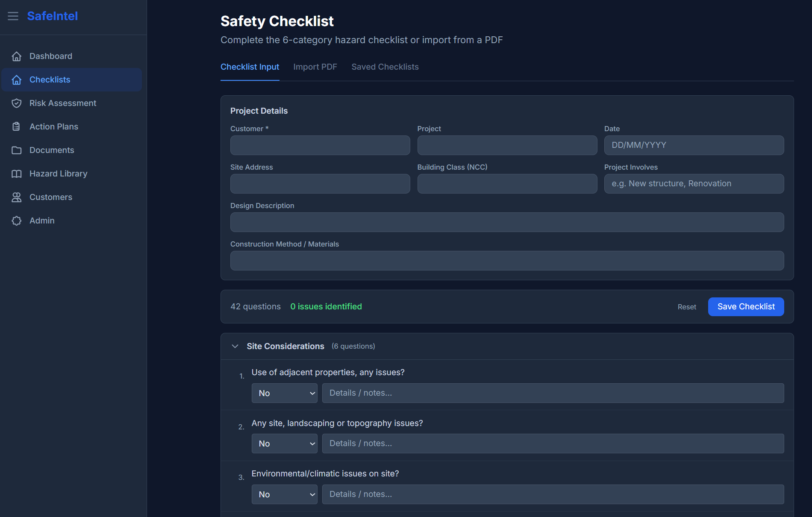The image size is (812, 517).
Task: Collapse the Site Considerations section
Action: tap(235, 346)
